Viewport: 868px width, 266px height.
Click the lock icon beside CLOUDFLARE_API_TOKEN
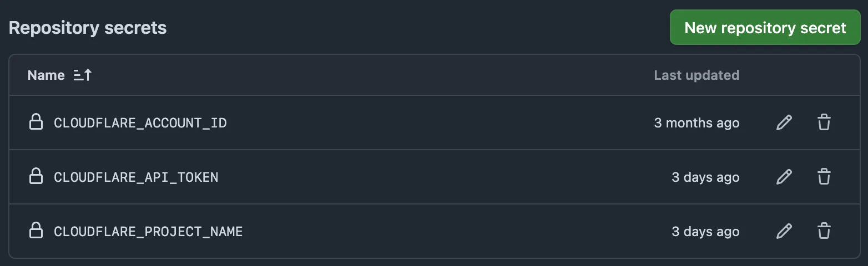[x=36, y=176]
